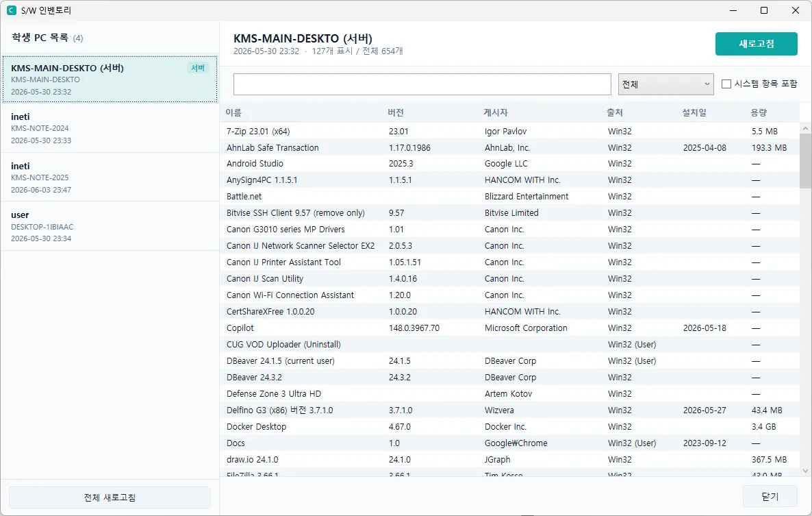Select Canon G3010 series MP Drivers row
Viewport: 812px width, 516px height.
coord(510,230)
